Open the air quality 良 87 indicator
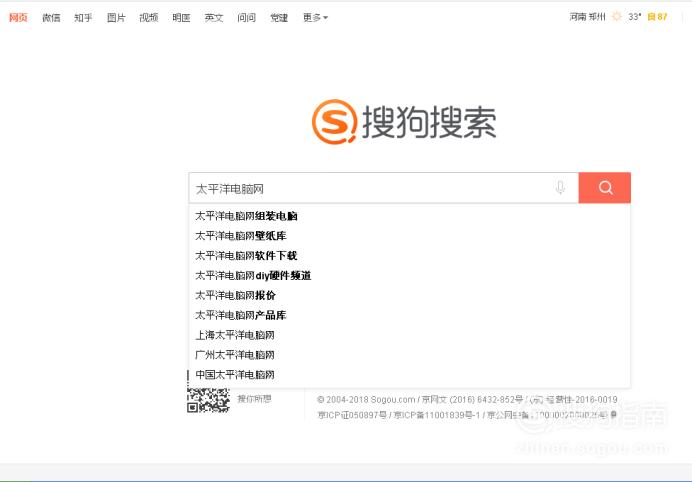Viewport: 692px width, 482px height. point(657,17)
